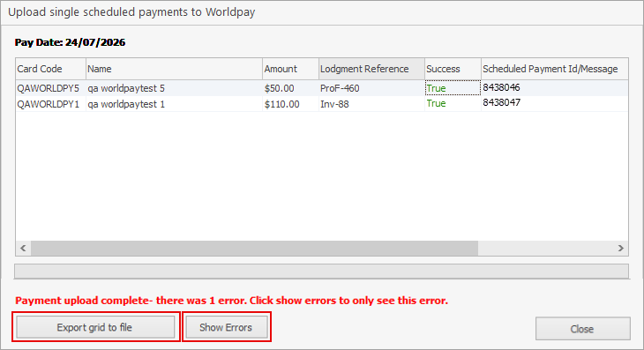Open the Show Errors view
The image size is (644, 350).
coord(227,327)
